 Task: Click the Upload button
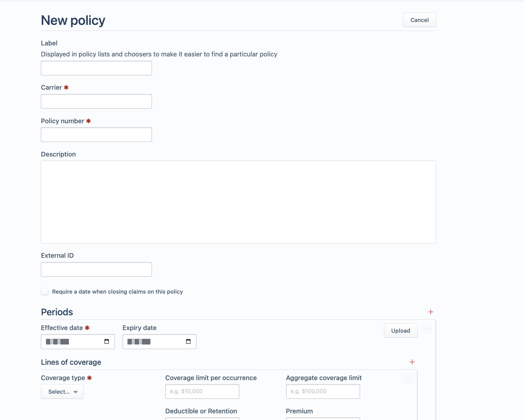[401, 331]
